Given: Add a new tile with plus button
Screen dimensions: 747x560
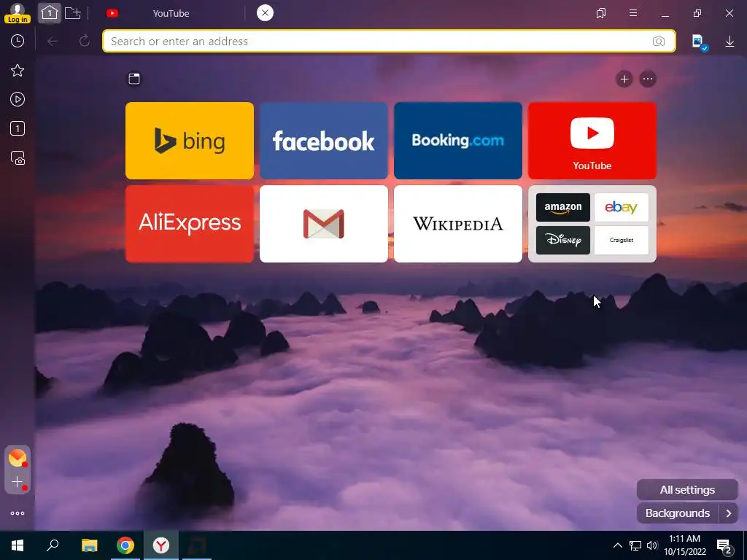Looking at the screenshot, I should pyautogui.click(x=624, y=79).
